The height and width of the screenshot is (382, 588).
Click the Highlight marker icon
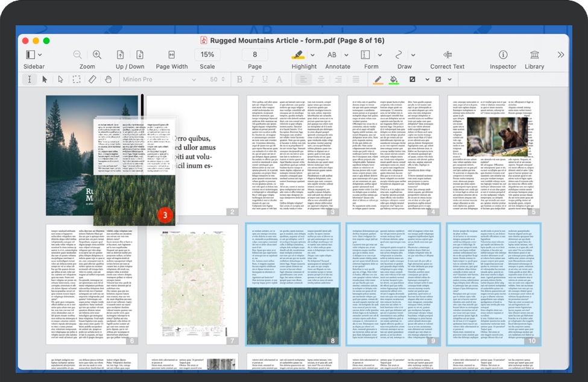pos(300,55)
